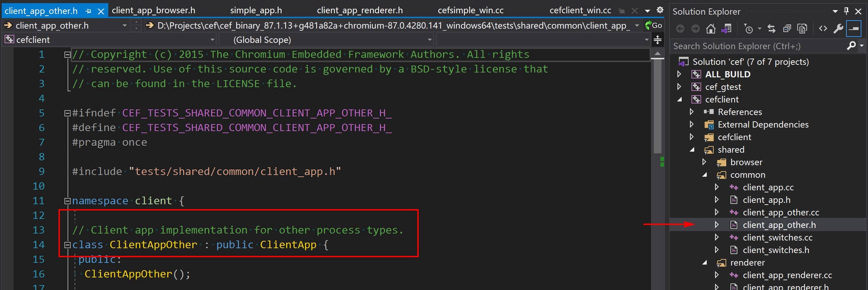Expand the ALL_BUILD project node

tap(679, 74)
